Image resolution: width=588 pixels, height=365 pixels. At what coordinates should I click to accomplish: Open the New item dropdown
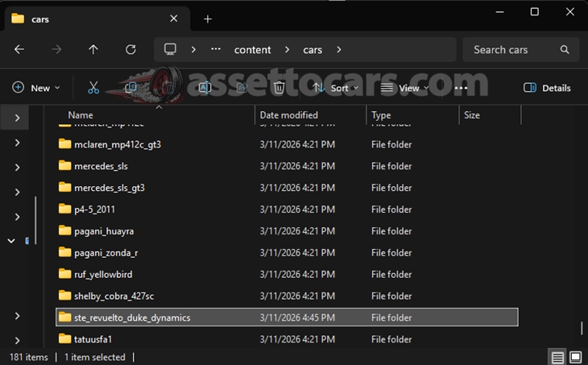point(36,88)
